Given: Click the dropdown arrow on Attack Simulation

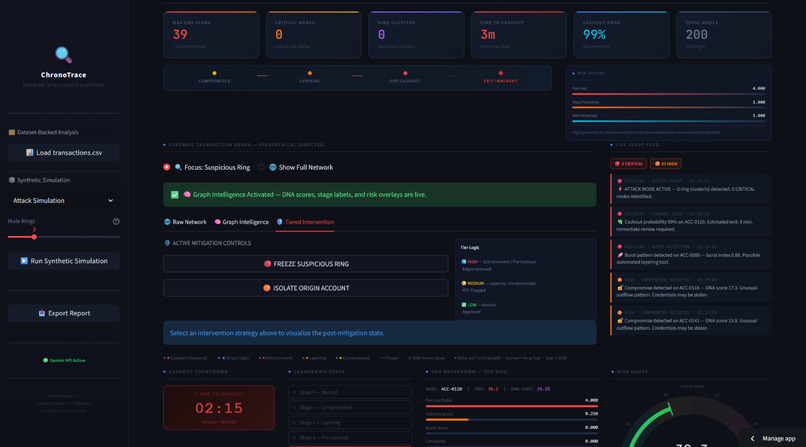Looking at the screenshot, I should 111,201.
